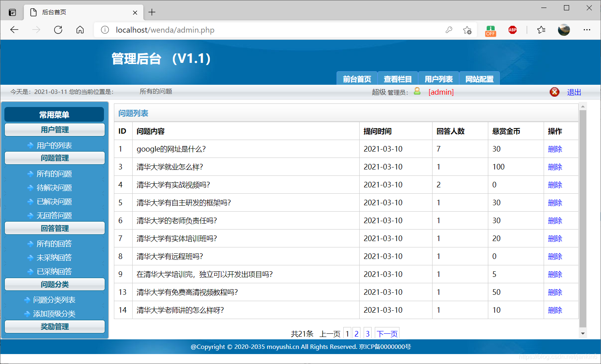Open the 前台首页 tab
Viewport: 601px width, 364px height.
pyautogui.click(x=357, y=78)
